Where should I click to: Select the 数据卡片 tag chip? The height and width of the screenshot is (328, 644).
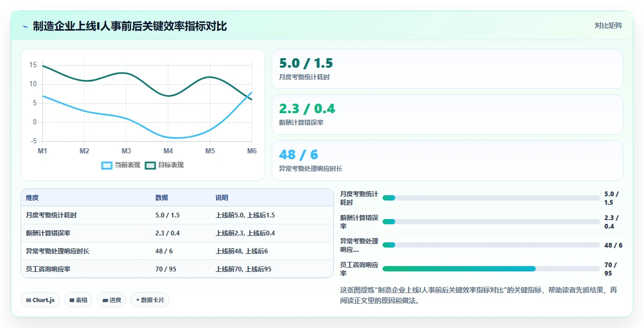pyautogui.click(x=150, y=300)
